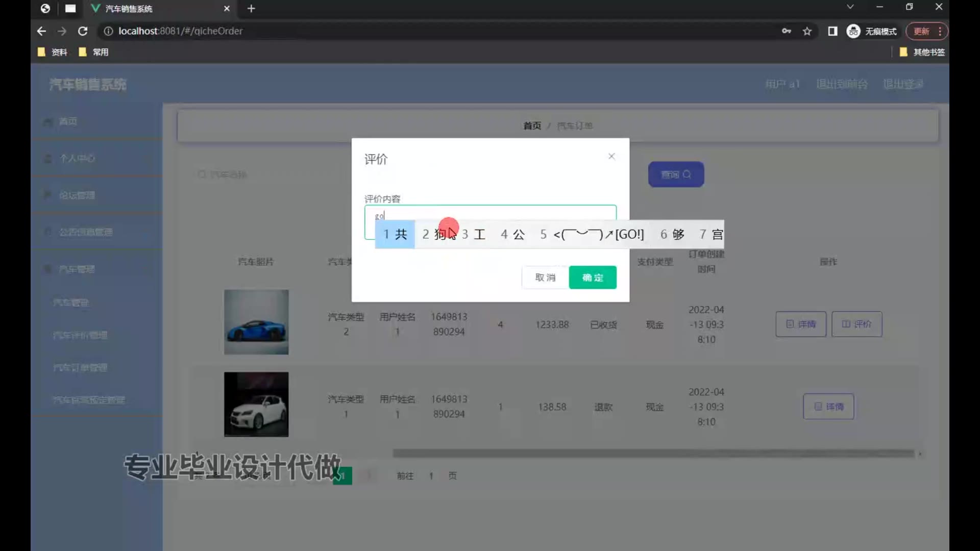Go back using the browser back arrow
980x551 pixels.
pyautogui.click(x=41, y=31)
